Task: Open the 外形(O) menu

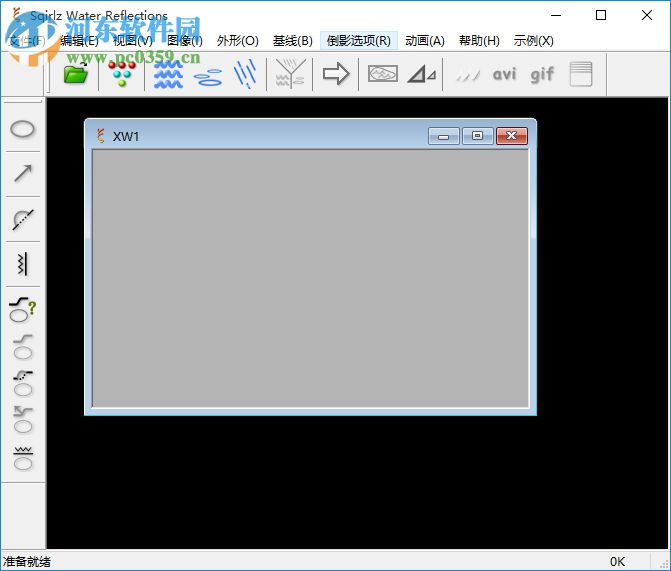Action: point(238,41)
